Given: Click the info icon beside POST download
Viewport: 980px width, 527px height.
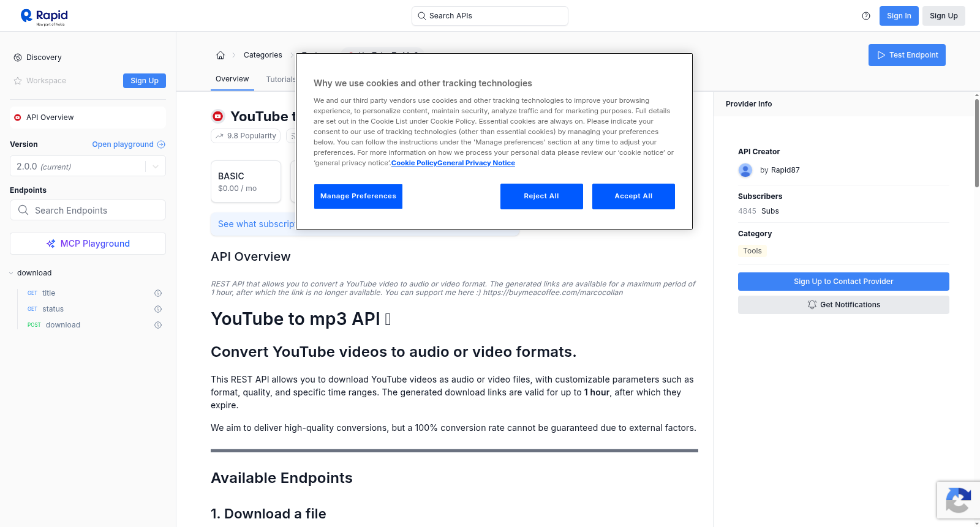Looking at the screenshot, I should point(158,325).
